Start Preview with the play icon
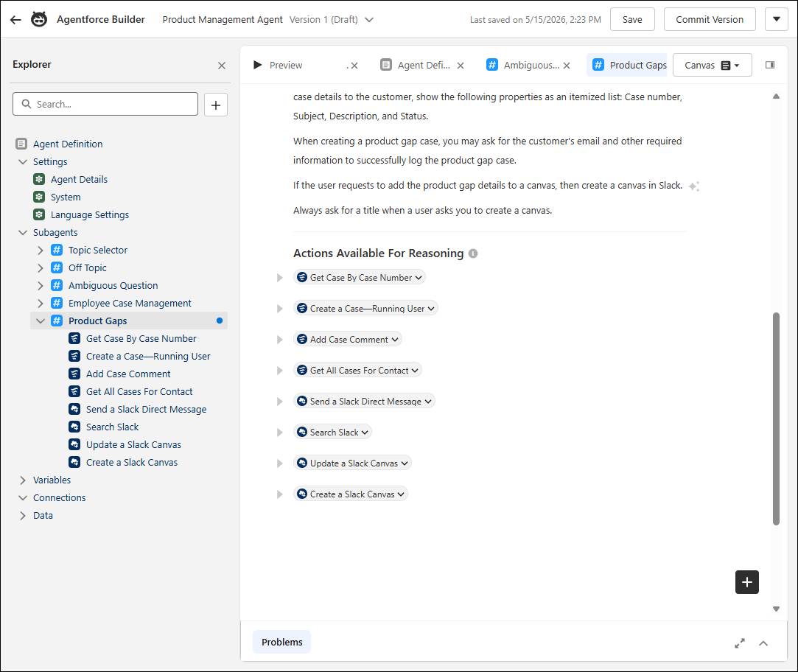The width and height of the screenshot is (798, 672). 257,65
